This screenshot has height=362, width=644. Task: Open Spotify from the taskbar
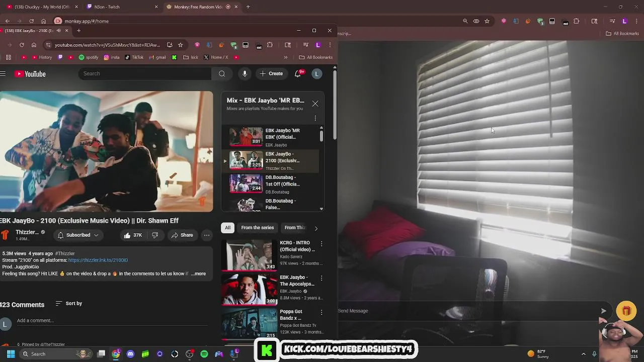(x=204, y=354)
